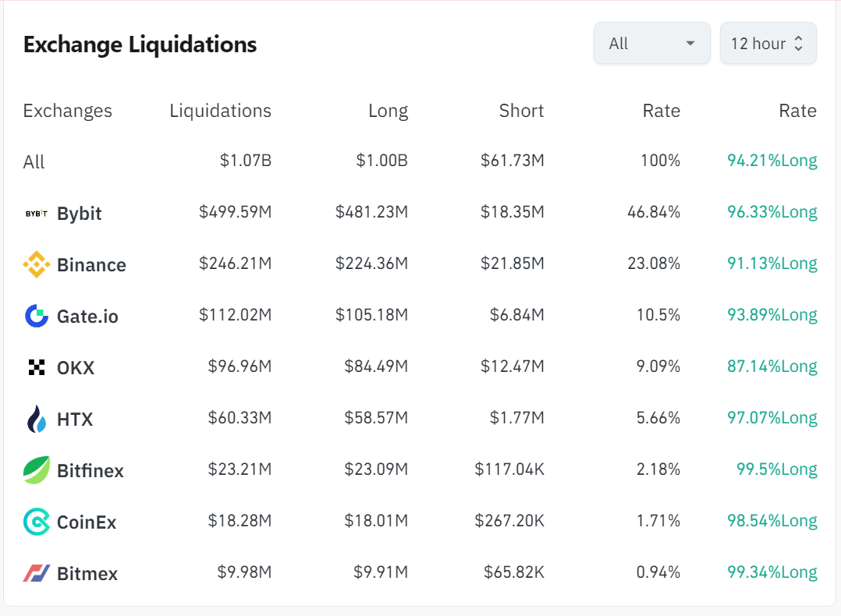Click the Bitmex logo icon
This screenshot has height=616, width=841.
[37, 573]
